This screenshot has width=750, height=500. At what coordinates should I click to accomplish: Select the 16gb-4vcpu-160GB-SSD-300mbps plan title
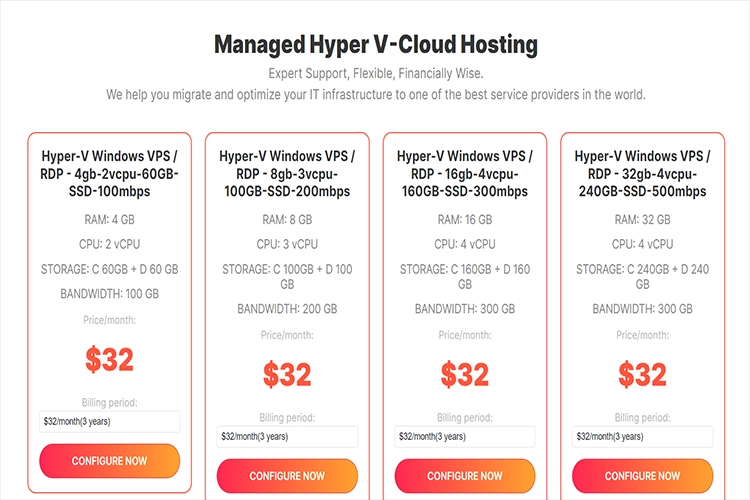(465, 173)
